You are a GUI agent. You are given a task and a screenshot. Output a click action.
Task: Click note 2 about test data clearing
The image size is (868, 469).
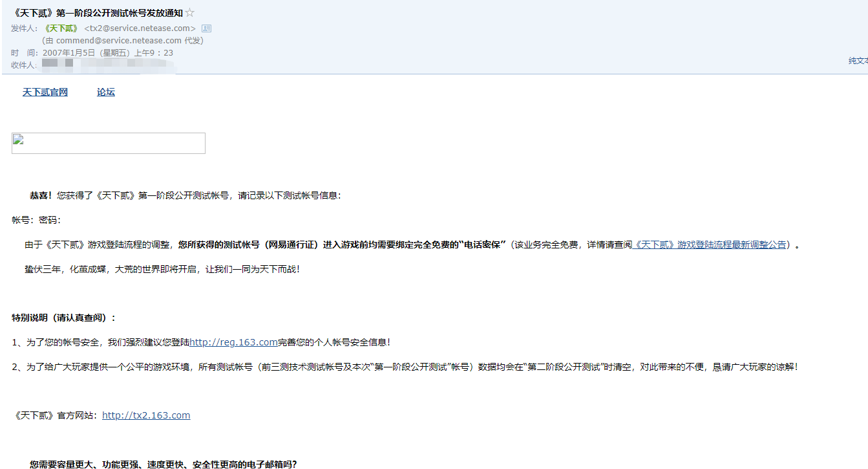[x=406, y=367]
